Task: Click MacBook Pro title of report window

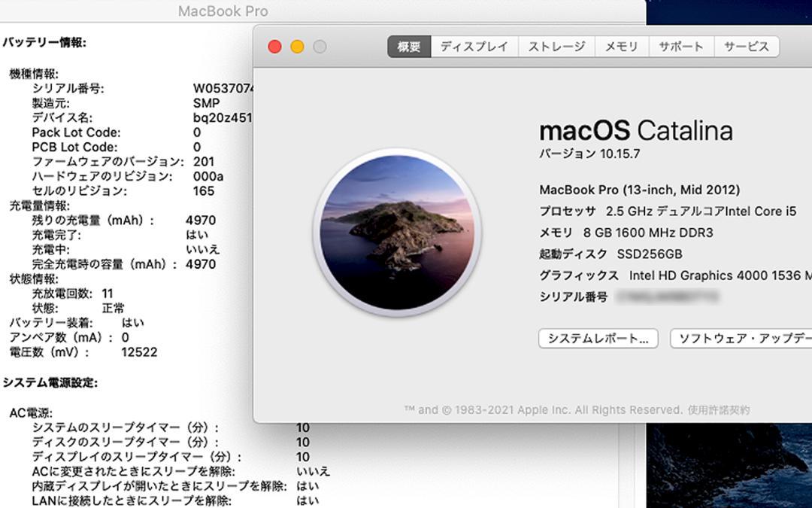Action: point(223,11)
